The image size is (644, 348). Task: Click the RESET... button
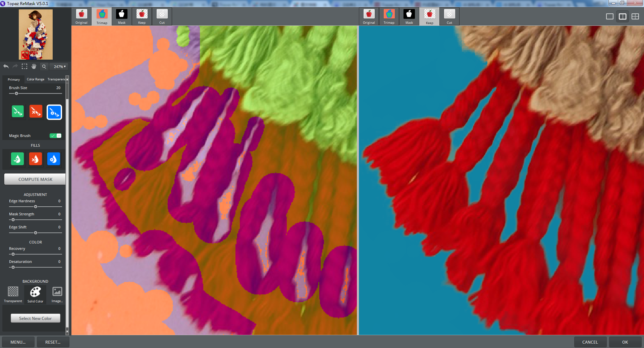(x=53, y=342)
